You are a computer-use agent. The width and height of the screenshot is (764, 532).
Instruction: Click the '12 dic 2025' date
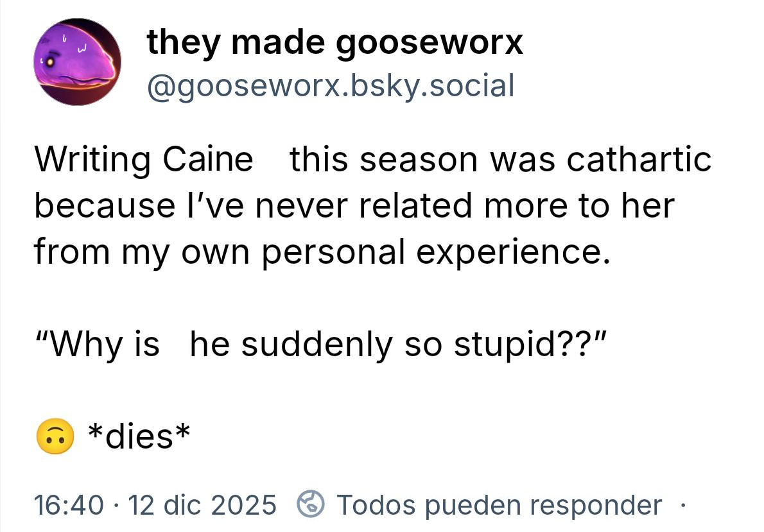[203, 505]
